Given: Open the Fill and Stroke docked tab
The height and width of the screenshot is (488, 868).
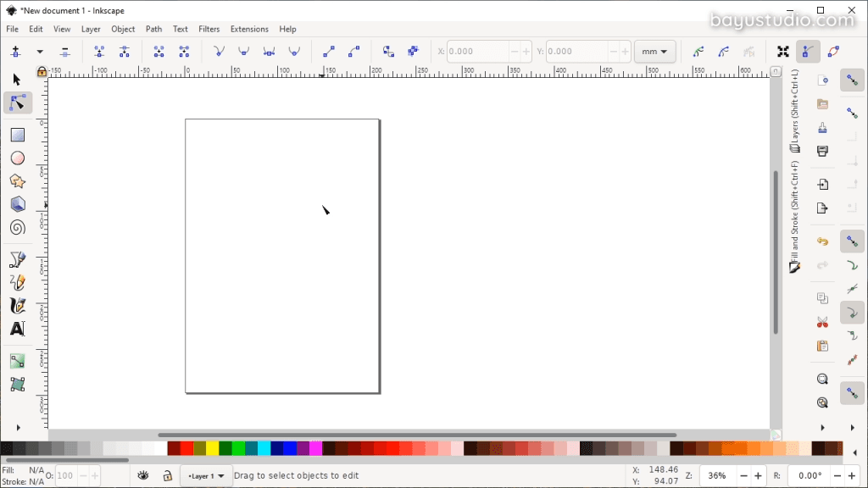Looking at the screenshot, I should pyautogui.click(x=795, y=217).
